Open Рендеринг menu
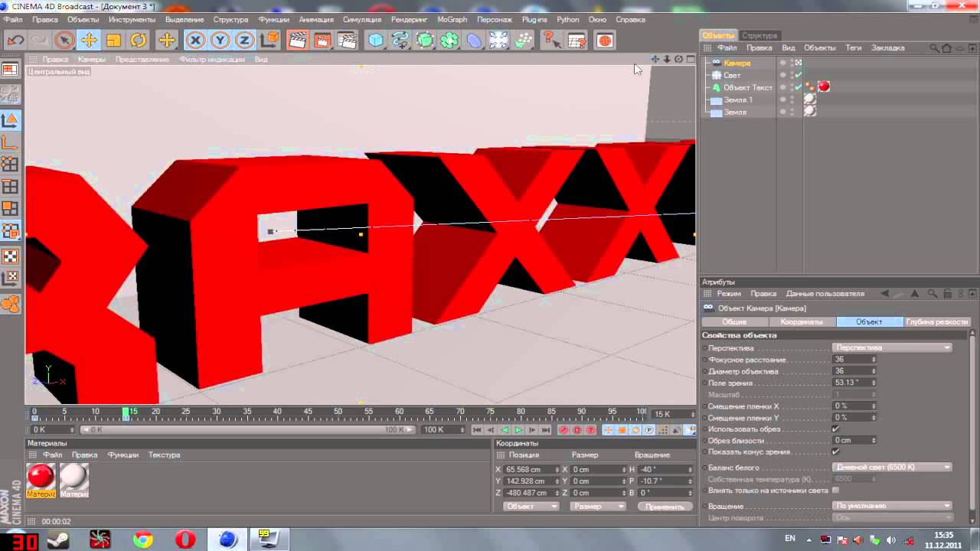The width and height of the screenshot is (980, 551). [x=409, y=19]
